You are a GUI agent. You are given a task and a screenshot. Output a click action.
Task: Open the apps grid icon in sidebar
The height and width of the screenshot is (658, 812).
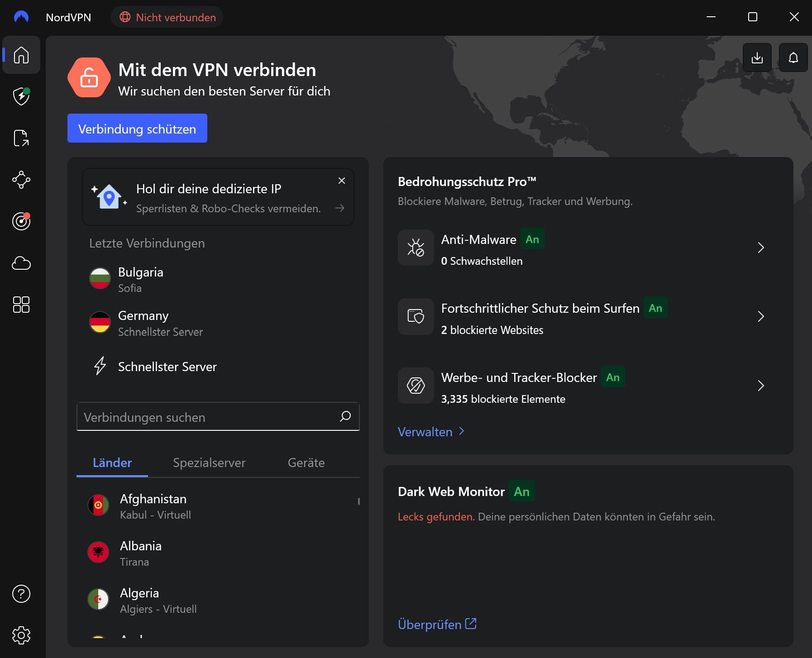click(21, 305)
